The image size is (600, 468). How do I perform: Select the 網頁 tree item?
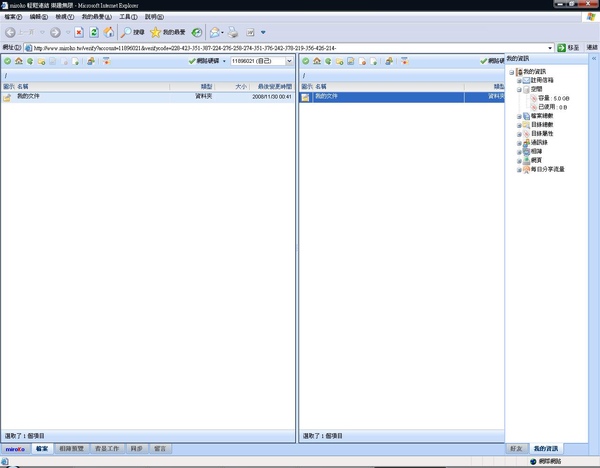[x=536, y=160]
